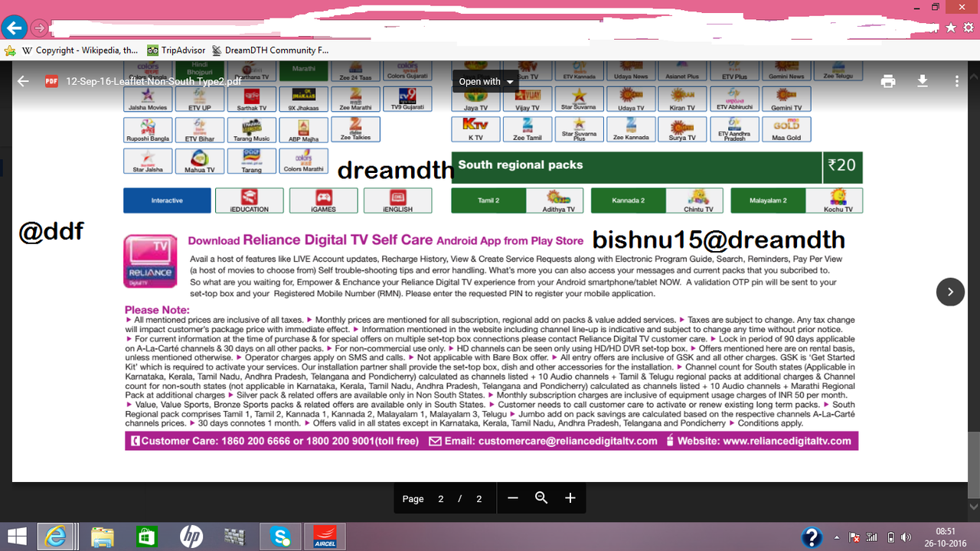
Task: Open the Favorites star in browser toolbar
Action: coord(951,28)
